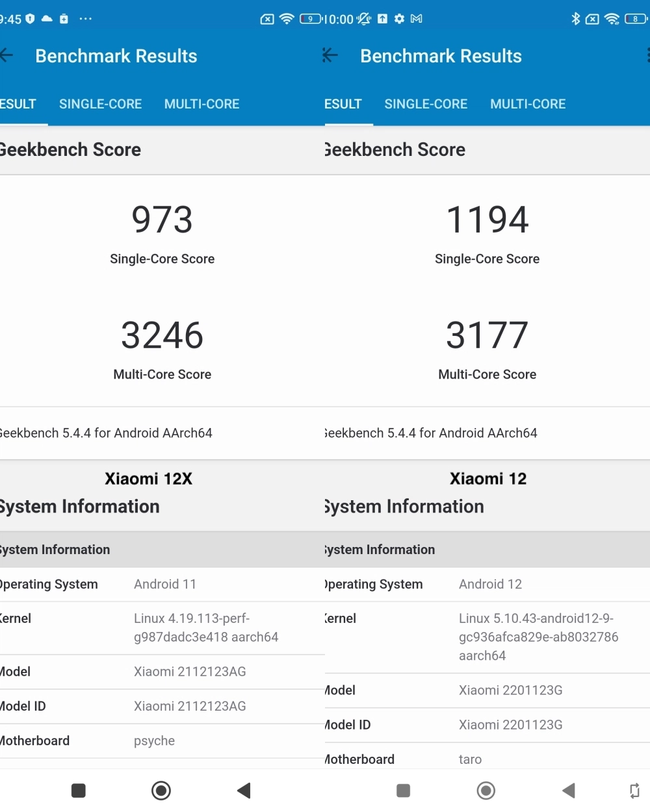This screenshot has width=650, height=812.
Task: Tap the muted bell icon next to 10:00
Action: (364, 19)
